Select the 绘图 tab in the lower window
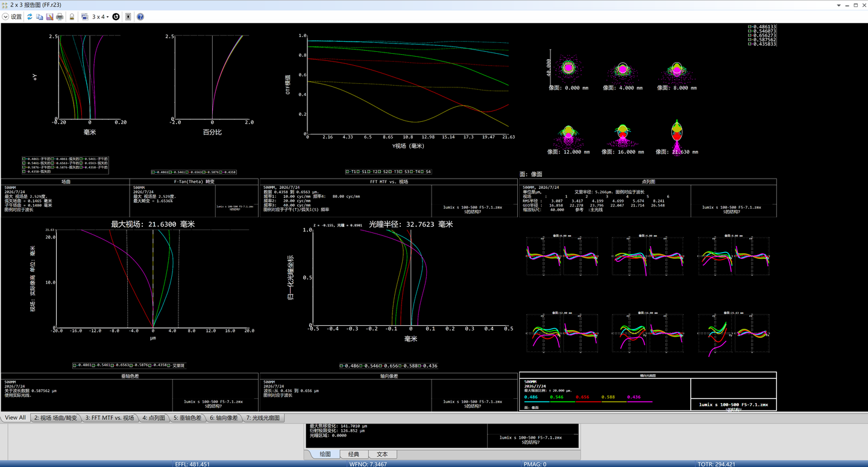Viewport: 868px width, 467px height. coord(325,454)
